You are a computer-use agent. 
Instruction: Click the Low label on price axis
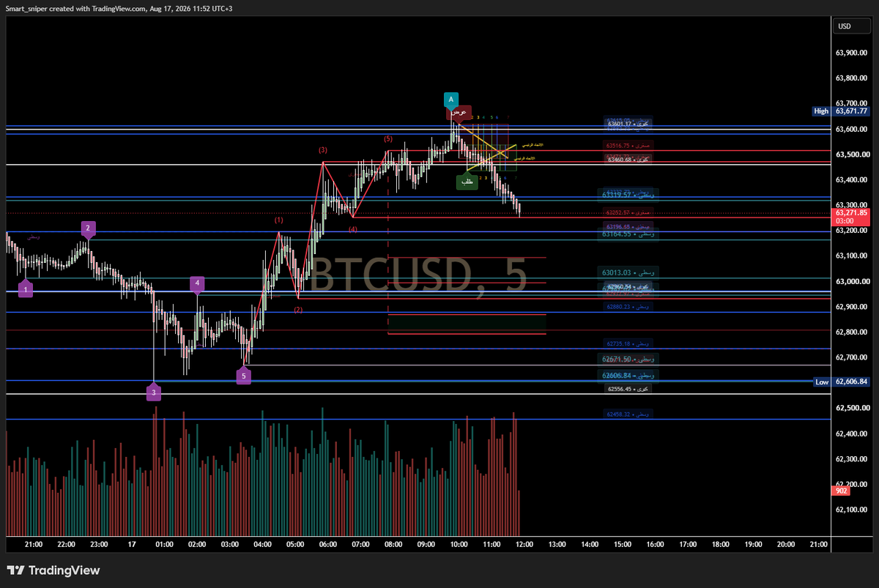point(822,382)
